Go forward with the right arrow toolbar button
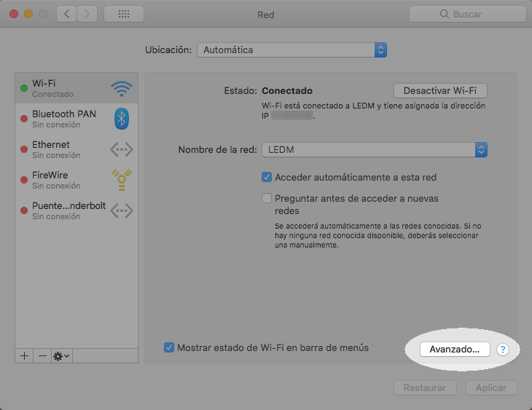 (x=87, y=14)
